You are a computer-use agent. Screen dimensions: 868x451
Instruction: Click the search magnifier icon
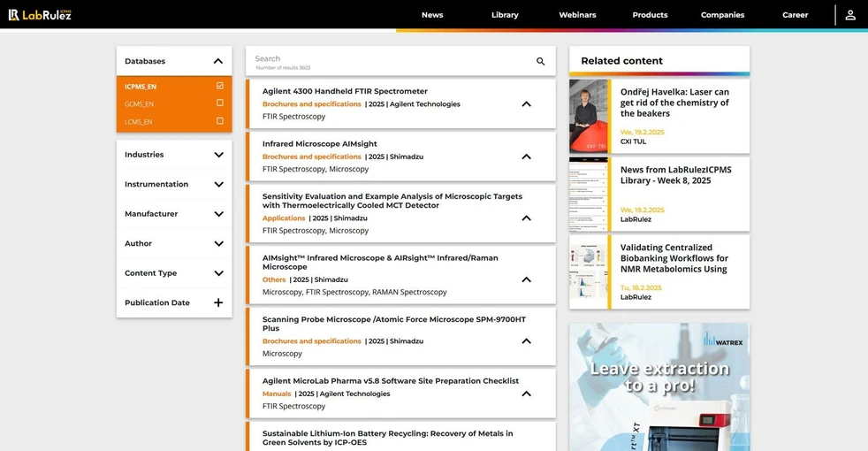coord(540,62)
